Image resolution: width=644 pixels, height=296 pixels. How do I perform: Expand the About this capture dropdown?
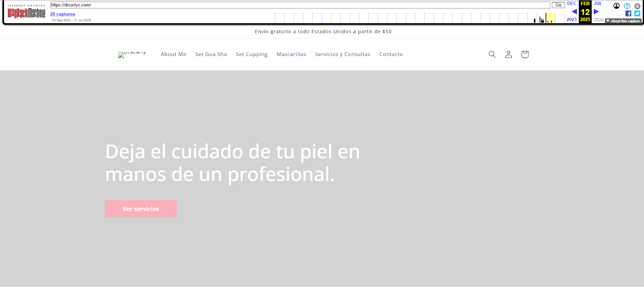pos(623,21)
